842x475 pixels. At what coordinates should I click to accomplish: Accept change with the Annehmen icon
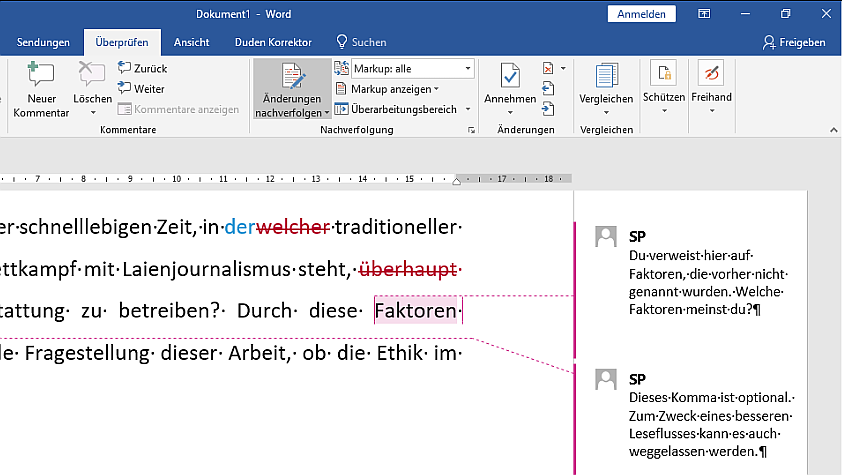click(510, 78)
